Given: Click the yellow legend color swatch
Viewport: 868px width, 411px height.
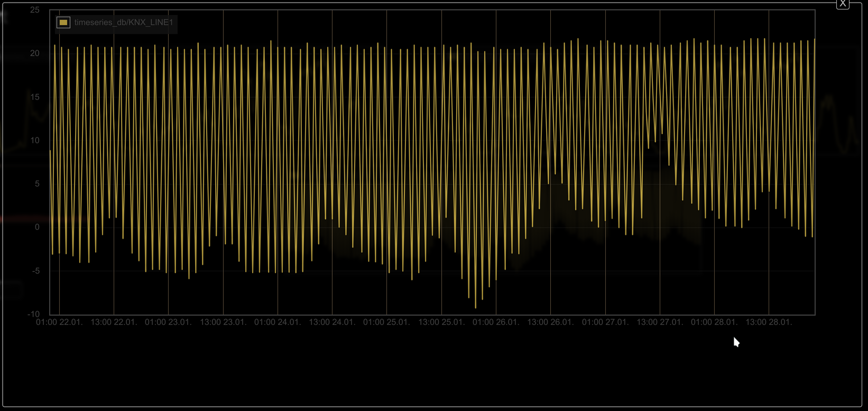Looking at the screenshot, I should point(63,22).
